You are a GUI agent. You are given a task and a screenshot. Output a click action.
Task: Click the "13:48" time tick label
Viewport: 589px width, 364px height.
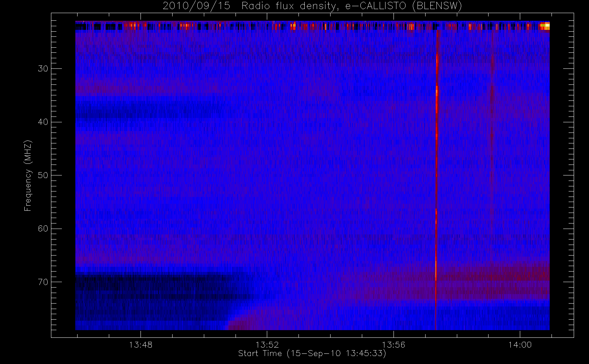click(141, 345)
